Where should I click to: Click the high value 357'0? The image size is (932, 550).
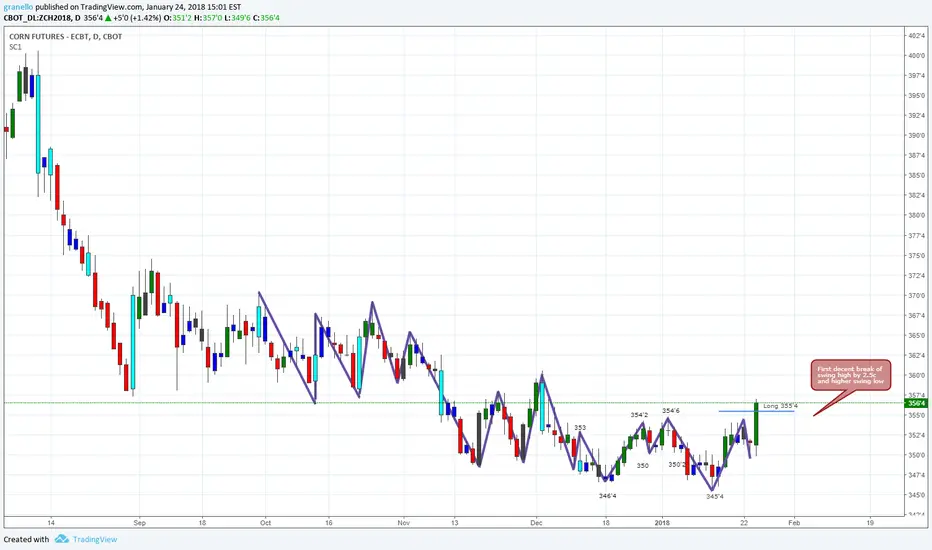coord(213,18)
